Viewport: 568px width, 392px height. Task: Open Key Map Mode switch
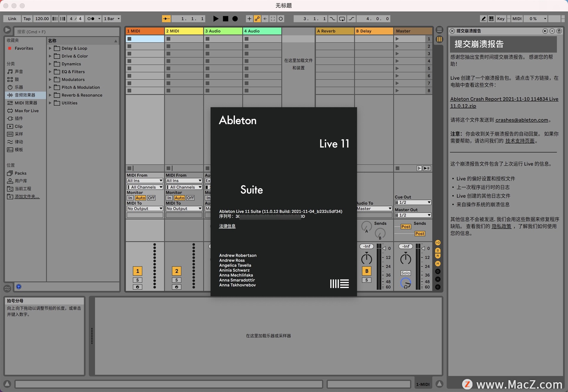501,19
